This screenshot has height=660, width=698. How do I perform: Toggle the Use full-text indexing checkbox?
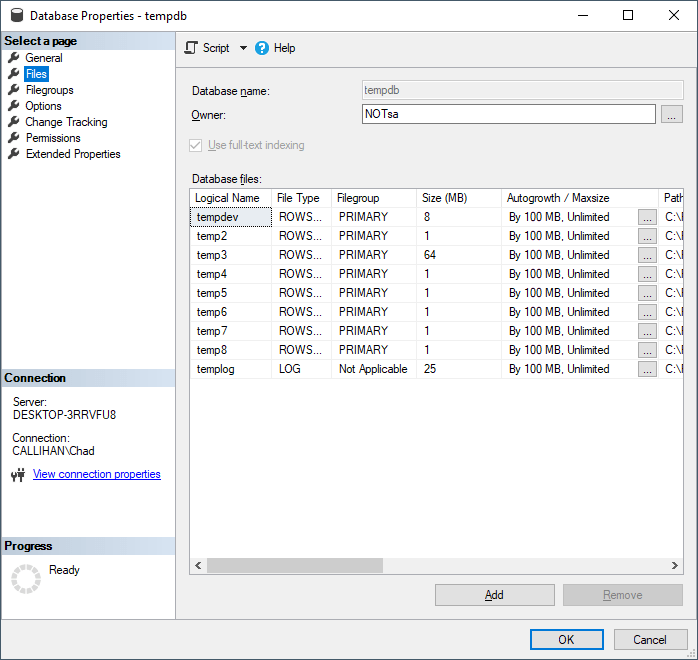point(196,145)
